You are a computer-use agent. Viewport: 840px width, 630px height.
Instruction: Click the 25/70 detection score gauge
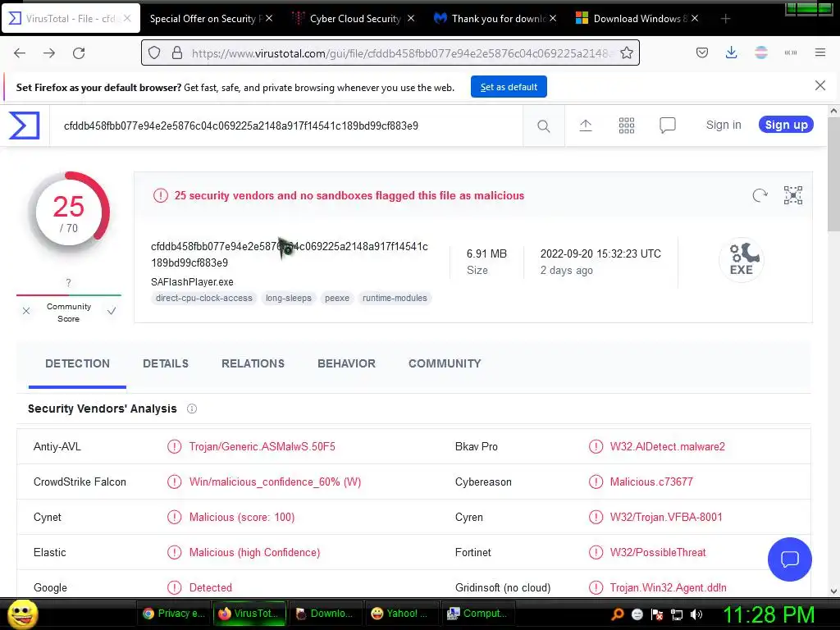[x=69, y=212]
